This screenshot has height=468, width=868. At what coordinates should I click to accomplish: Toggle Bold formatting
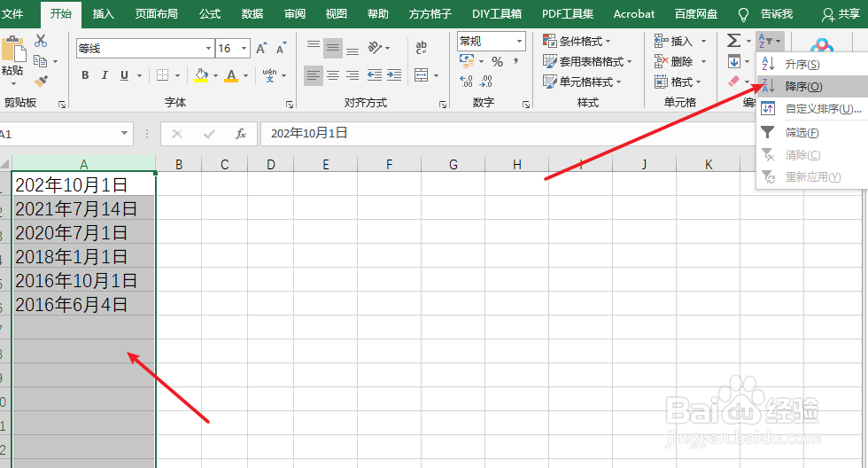point(85,75)
